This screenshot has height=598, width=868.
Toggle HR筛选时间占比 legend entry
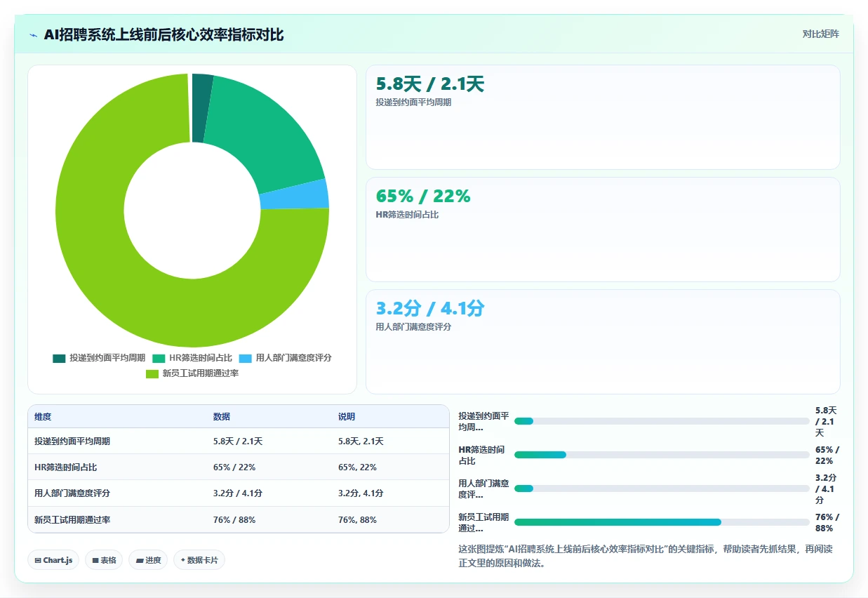[x=192, y=358]
